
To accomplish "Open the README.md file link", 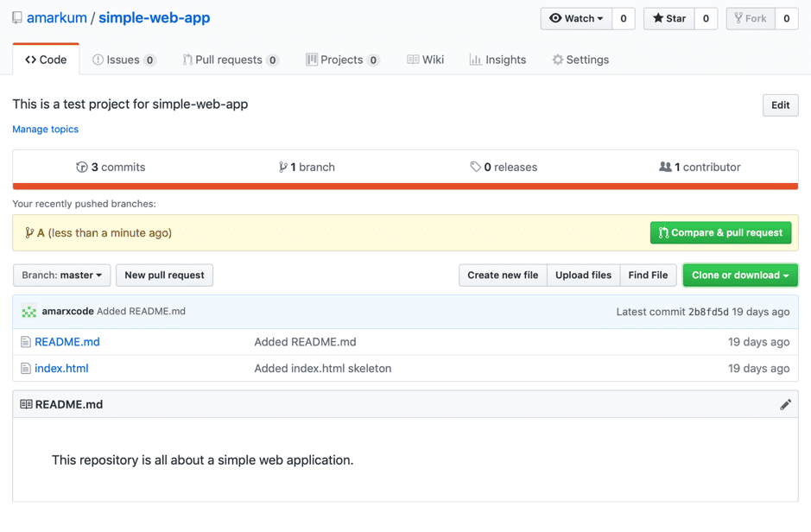I will pyautogui.click(x=67, y=341).
